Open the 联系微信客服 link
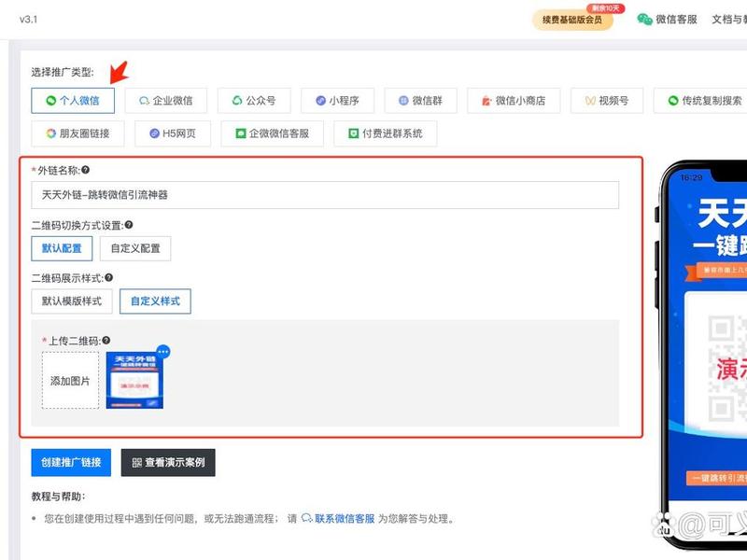This screenshot has height=560, width=747. (x=345, y=519)
